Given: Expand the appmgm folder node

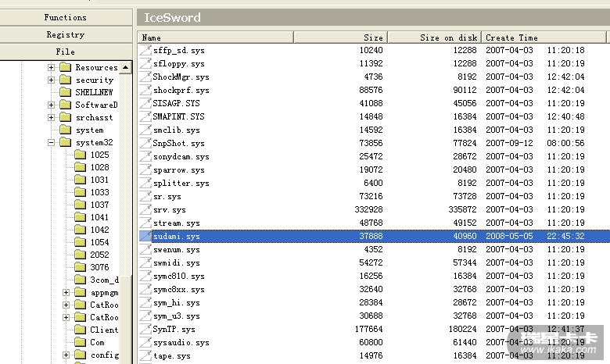Looking at the screenshot, I should (x=66, y=292).
